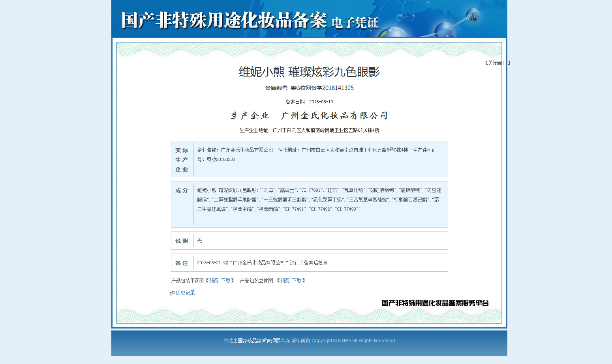Open the 历史记录 history link

click(185, 293)
